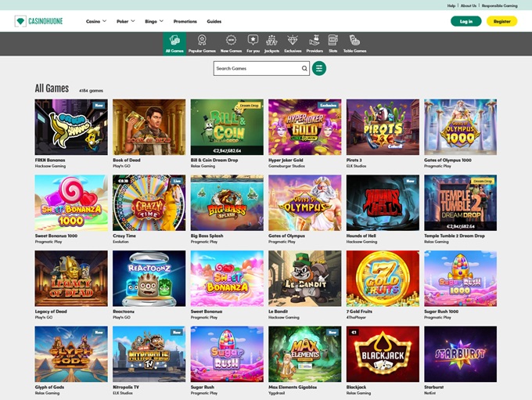This screenshot has width=532, height=400.
Task: Open the Providers category icon
Action: [314, 42]
